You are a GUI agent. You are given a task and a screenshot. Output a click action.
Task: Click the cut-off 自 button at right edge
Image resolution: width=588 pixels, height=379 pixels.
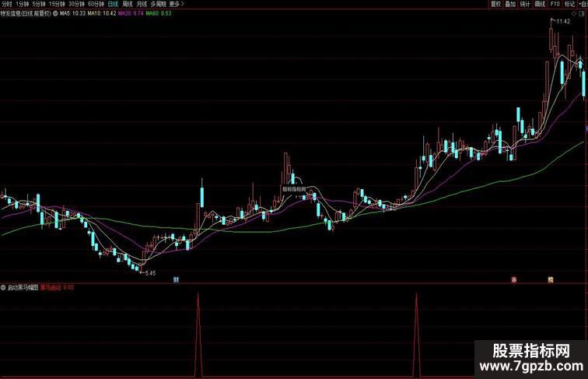click(x=583, y=4)
